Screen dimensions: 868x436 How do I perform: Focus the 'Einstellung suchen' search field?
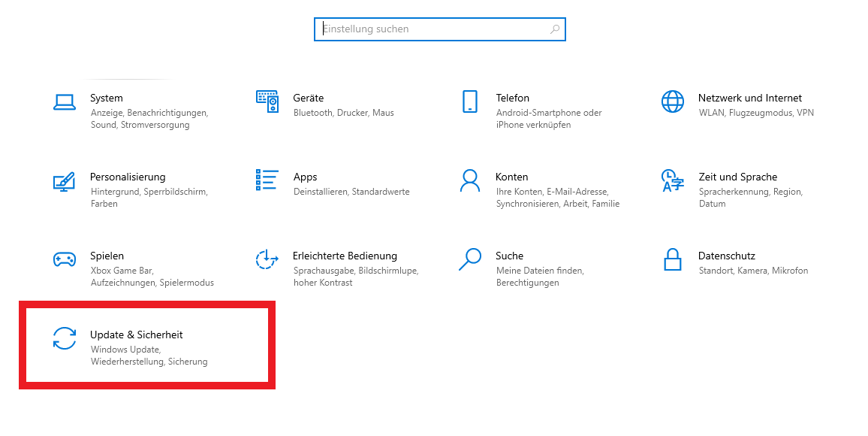click(439, 29)
